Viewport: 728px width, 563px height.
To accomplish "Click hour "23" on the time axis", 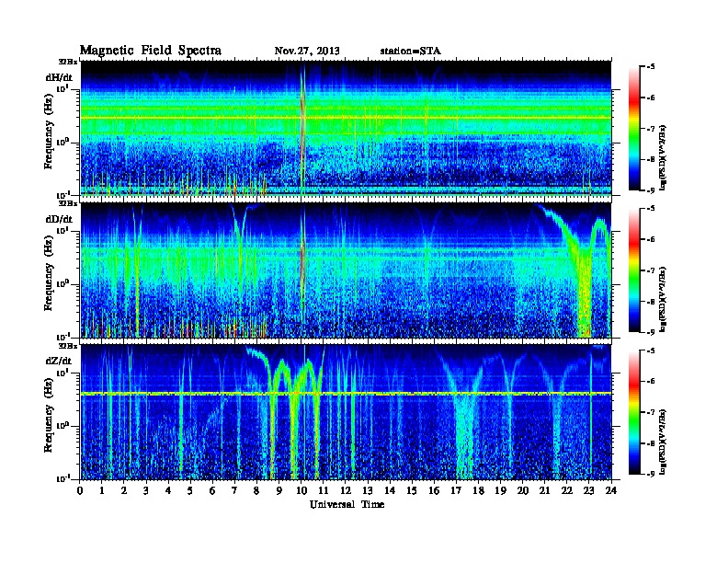I will (x=589, y=490).
